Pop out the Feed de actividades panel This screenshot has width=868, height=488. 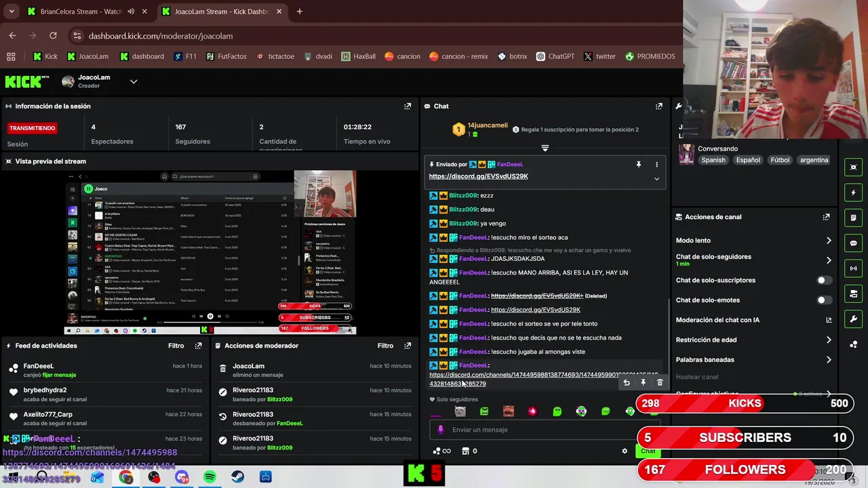pos(198,346)
